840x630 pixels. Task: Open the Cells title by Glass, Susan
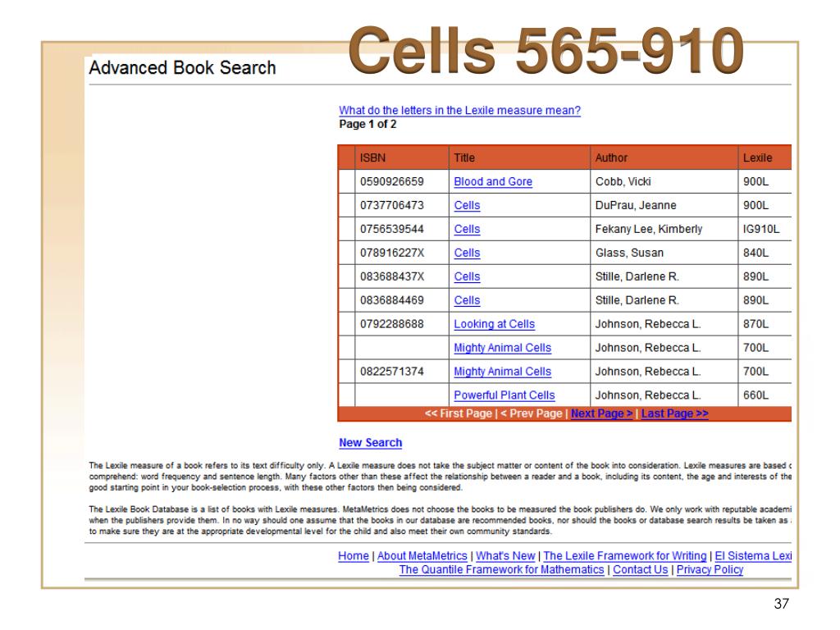(x=467, y=253)
